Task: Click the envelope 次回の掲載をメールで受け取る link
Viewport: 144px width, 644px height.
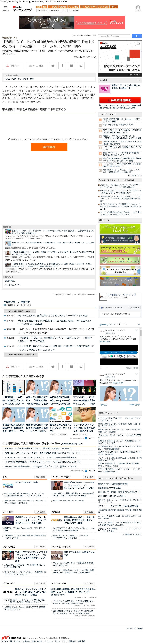Action: 17,305
